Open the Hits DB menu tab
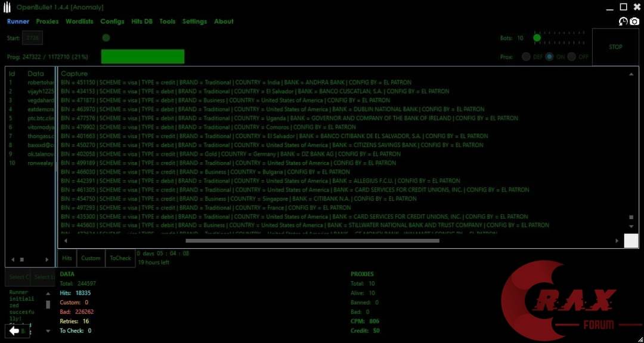This screenshot has height=343, width=644. 142,21
